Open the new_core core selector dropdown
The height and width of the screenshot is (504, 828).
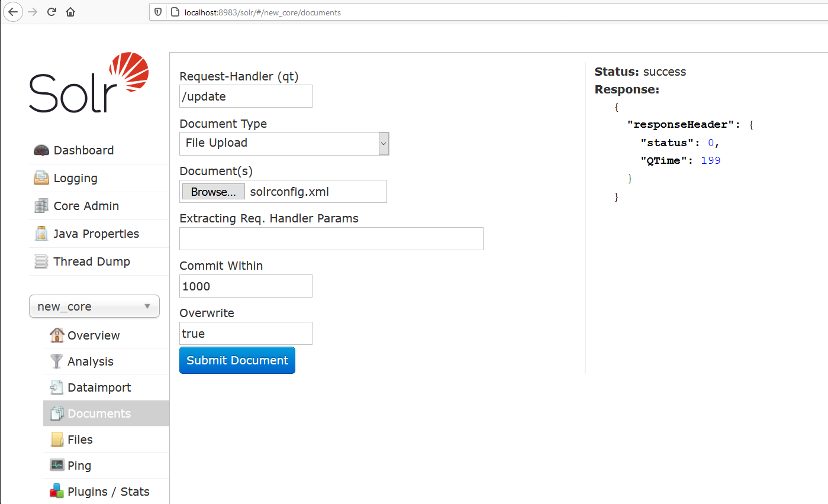(94, 306)
